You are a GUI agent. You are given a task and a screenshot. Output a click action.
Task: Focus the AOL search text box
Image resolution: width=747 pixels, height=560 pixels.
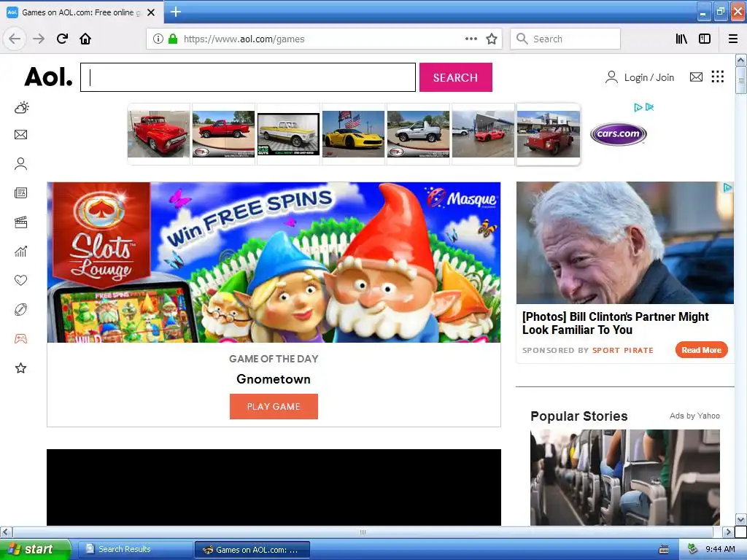click(x=248, y=77)
